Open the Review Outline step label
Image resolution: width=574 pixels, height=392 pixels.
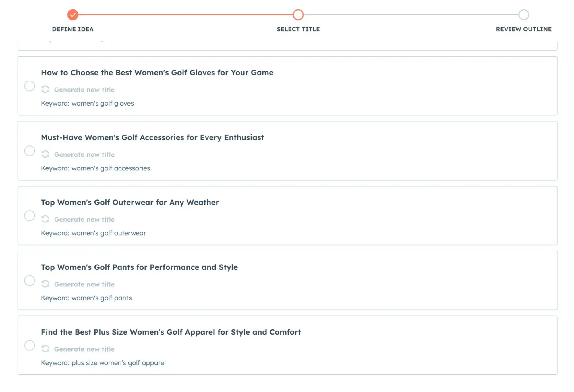pos(523,29)
